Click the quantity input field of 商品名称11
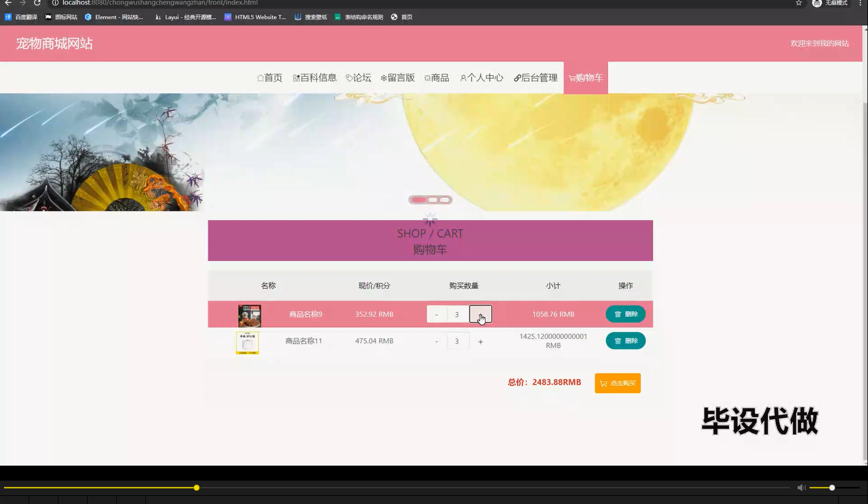 point(457,341)
